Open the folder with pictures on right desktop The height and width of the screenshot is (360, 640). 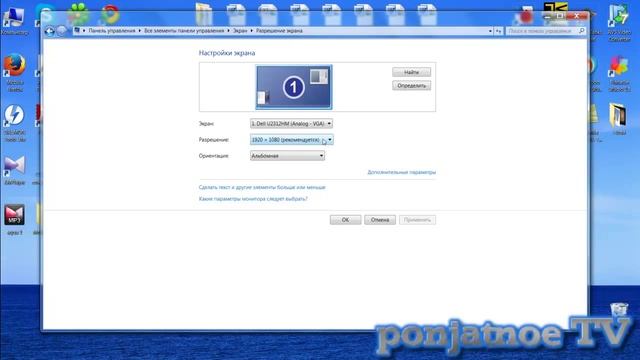(618, 119)
